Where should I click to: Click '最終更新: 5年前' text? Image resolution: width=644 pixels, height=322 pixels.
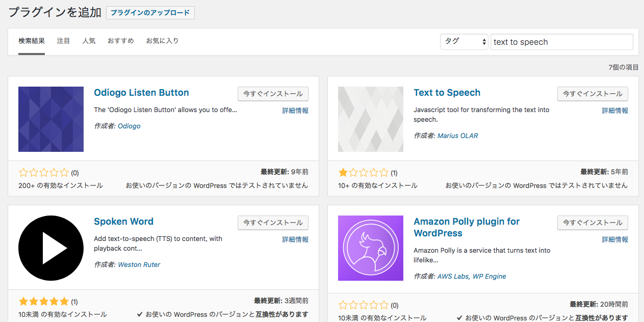coord(604,172)
